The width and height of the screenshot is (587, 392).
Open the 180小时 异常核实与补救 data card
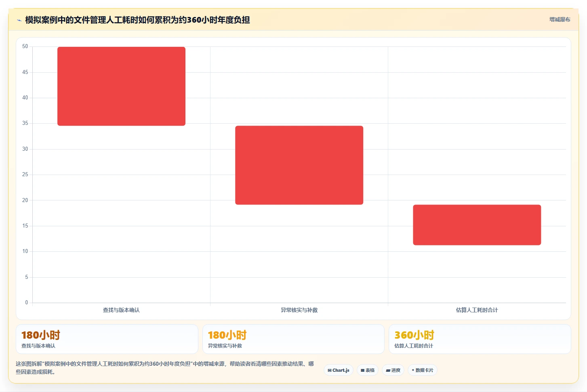click(x=293, y=339)
